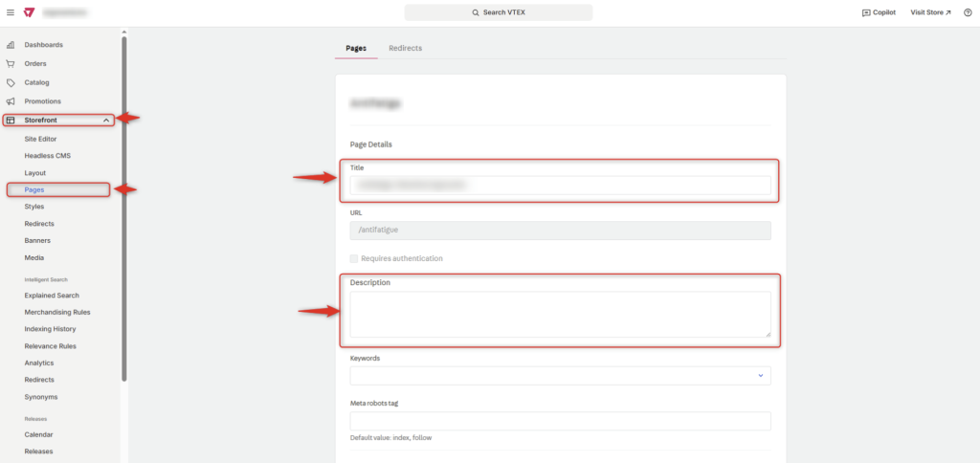The height and width of the screenshot is (463, 980).
Task: Click the URL field /antifatigue
Action: point(560,230)
